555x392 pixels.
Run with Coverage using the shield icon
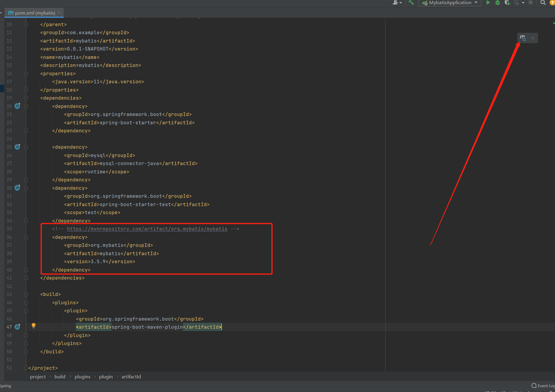click(507, 3)
